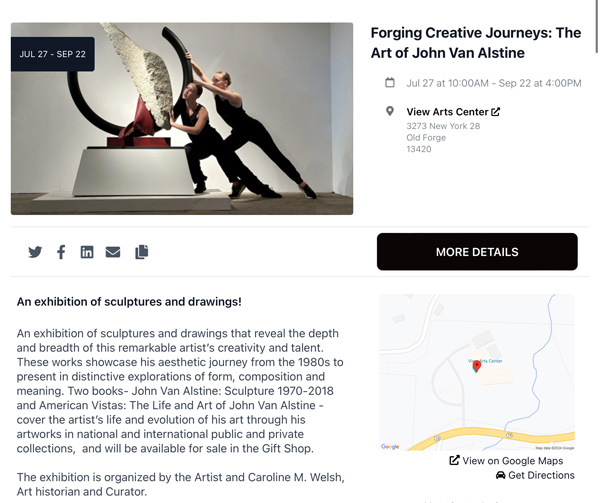This screenshot has width=600, height=503.
Task: Click the location pin icon by venue
Action: (x=390, y=111)
